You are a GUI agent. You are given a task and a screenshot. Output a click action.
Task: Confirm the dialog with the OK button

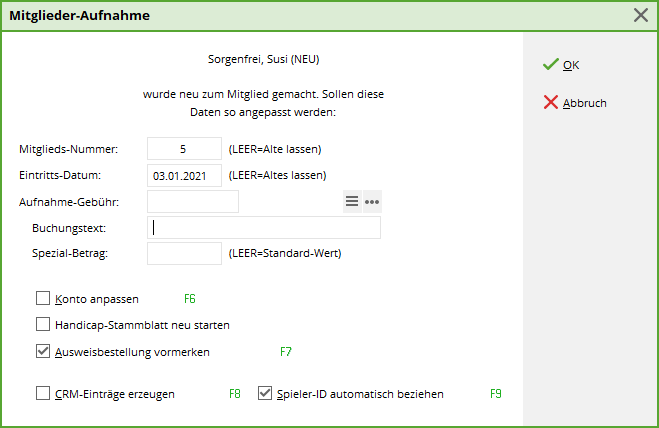click(561, 65)
